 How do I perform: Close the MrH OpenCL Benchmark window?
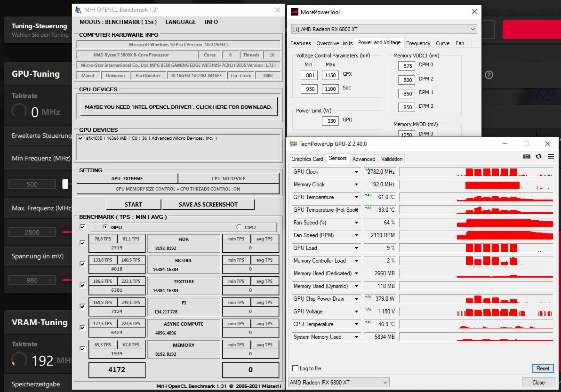pos(277,10)
